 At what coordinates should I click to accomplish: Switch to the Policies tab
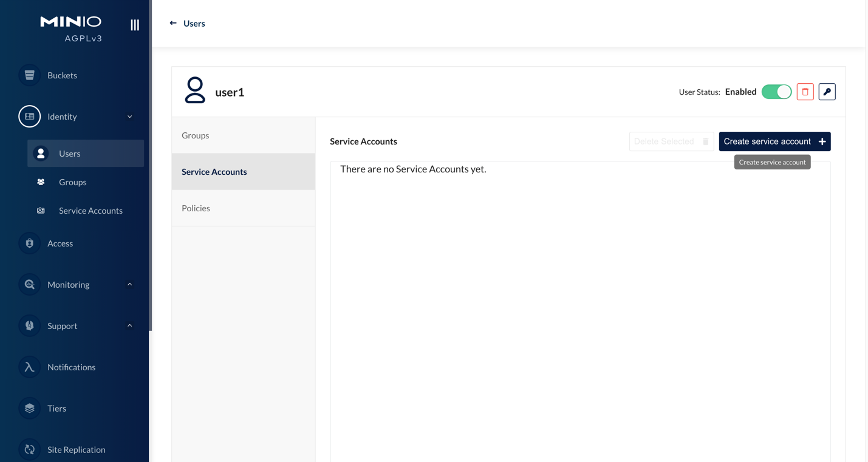pos(243,208)
